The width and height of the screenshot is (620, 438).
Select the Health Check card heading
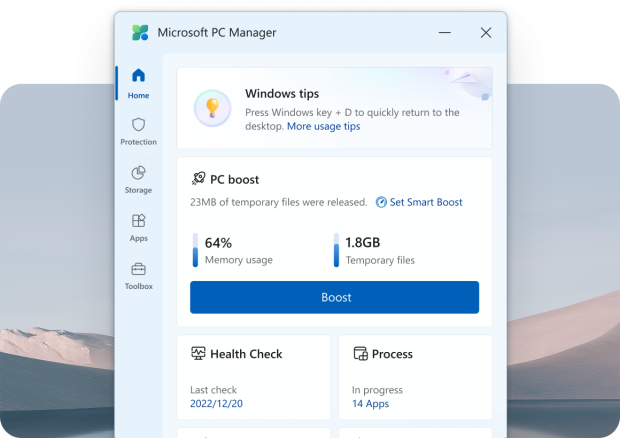[246, 354]
